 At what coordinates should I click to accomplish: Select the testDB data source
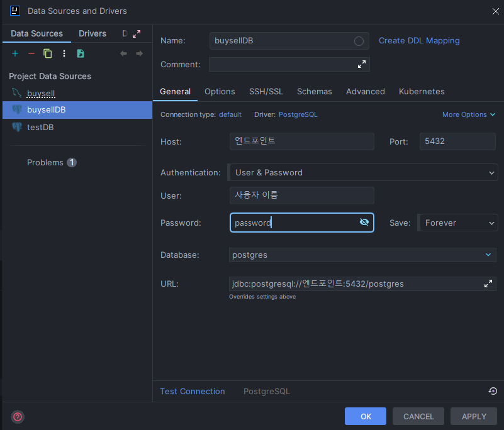pos(77,127)
